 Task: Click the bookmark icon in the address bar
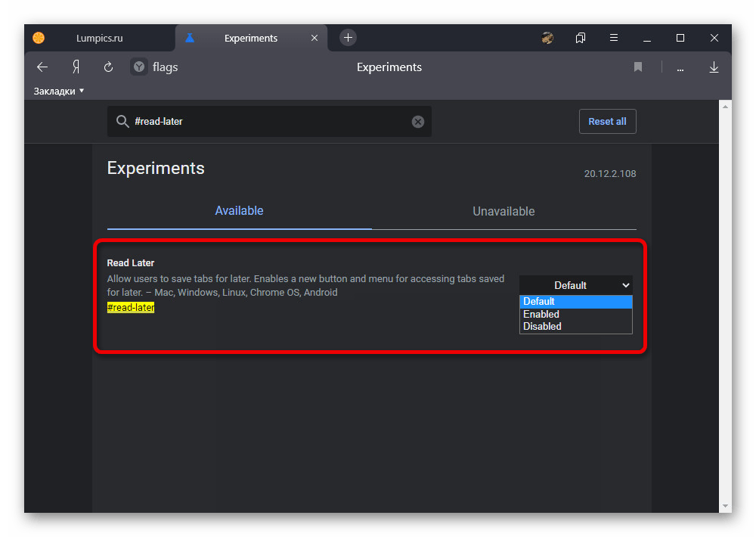coord(638,67)
